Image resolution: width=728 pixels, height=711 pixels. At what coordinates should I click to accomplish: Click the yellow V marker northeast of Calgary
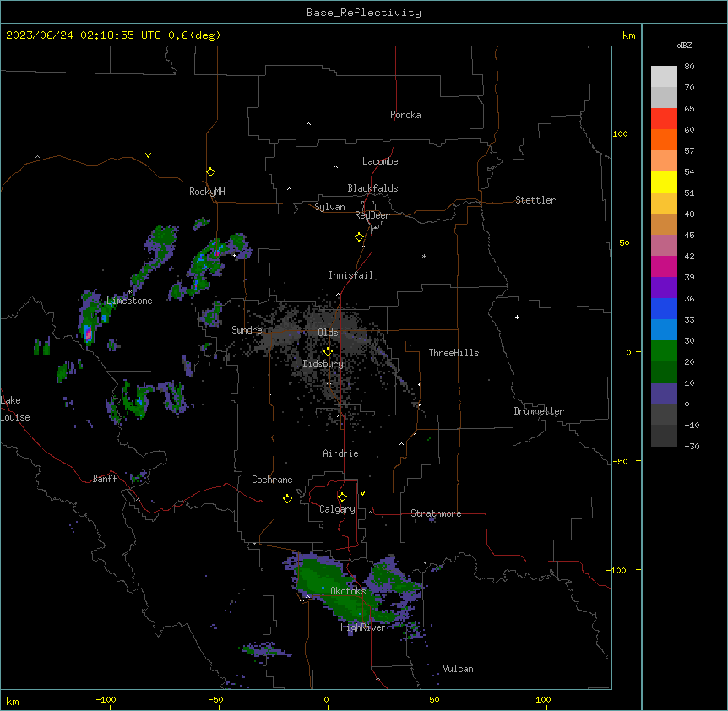click(x=362, y=493)
